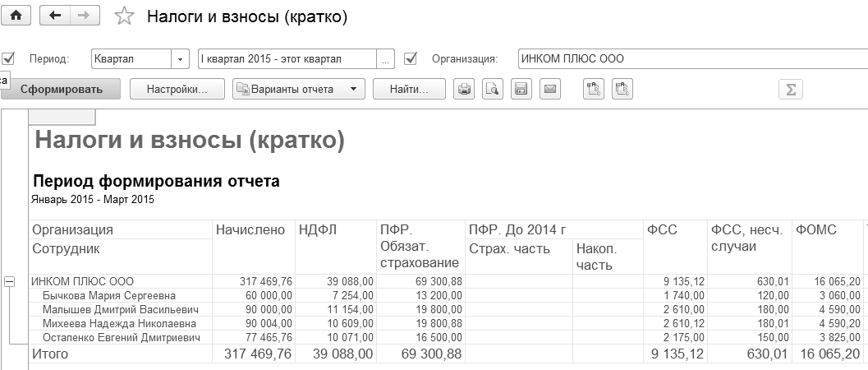
Task: Click Итого ФОМС total 16 065,20
Action: tap(829, 354)
